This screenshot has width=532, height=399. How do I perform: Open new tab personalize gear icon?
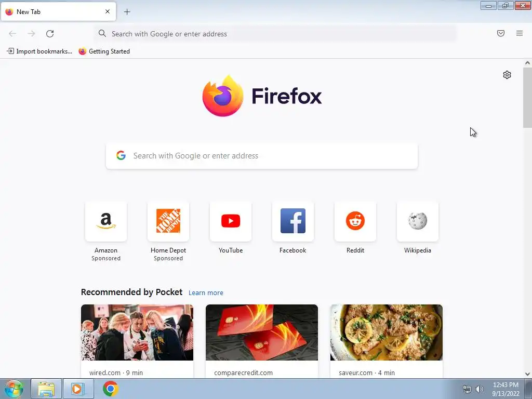click(507, 75)
